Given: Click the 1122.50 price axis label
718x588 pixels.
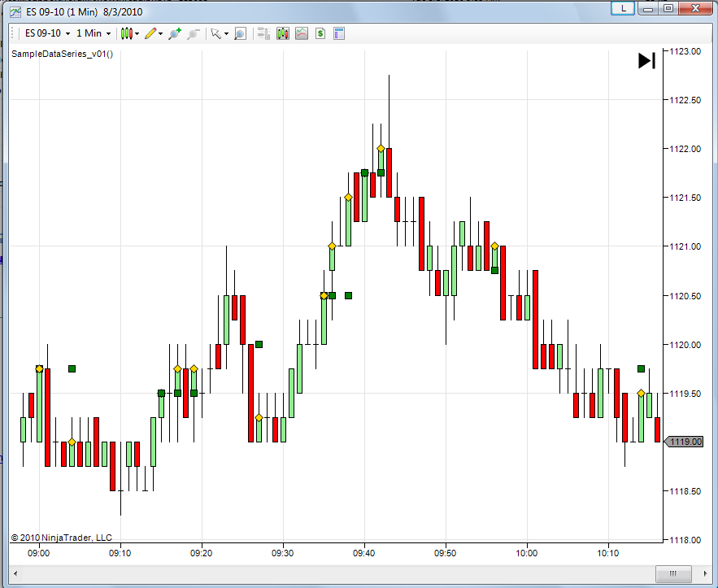Looking at the screenshot, I should click(685, 100).
